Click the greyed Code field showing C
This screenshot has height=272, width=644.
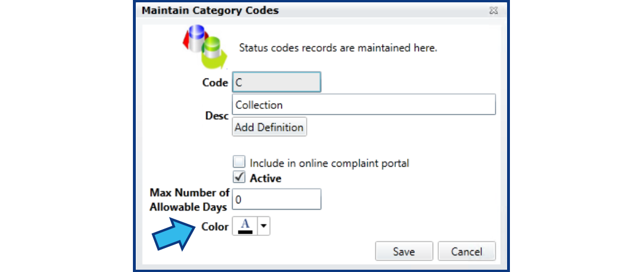pos(276,82)
